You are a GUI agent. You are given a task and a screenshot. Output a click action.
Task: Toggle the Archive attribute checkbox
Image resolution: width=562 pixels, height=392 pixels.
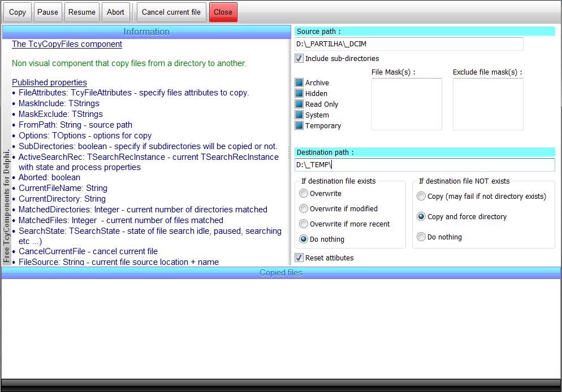(299, 82)
